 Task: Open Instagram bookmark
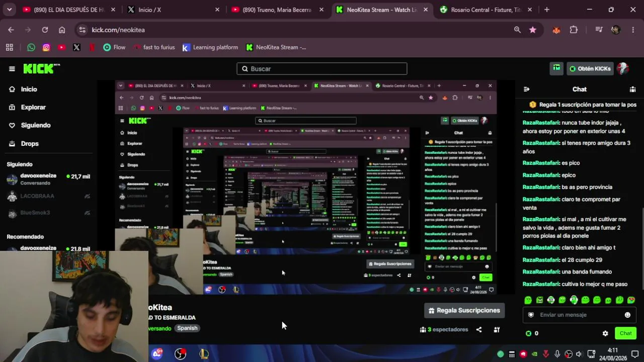[46, 47]
